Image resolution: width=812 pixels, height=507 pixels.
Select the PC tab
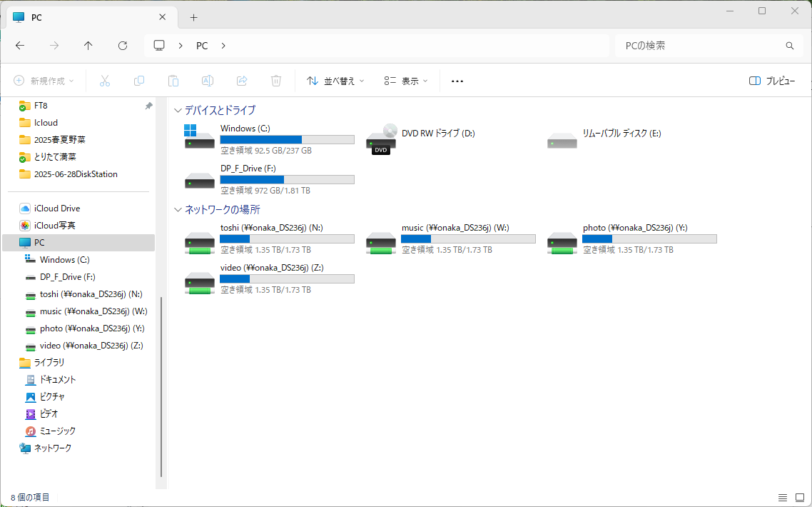pyautogui.click(x=91, y=18)
